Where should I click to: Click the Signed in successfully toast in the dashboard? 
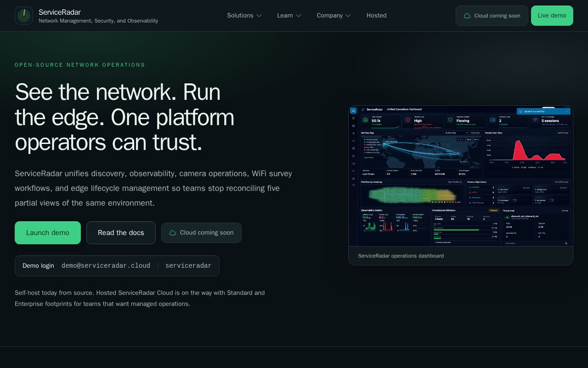pyautogui.click(x=543, y=111)
